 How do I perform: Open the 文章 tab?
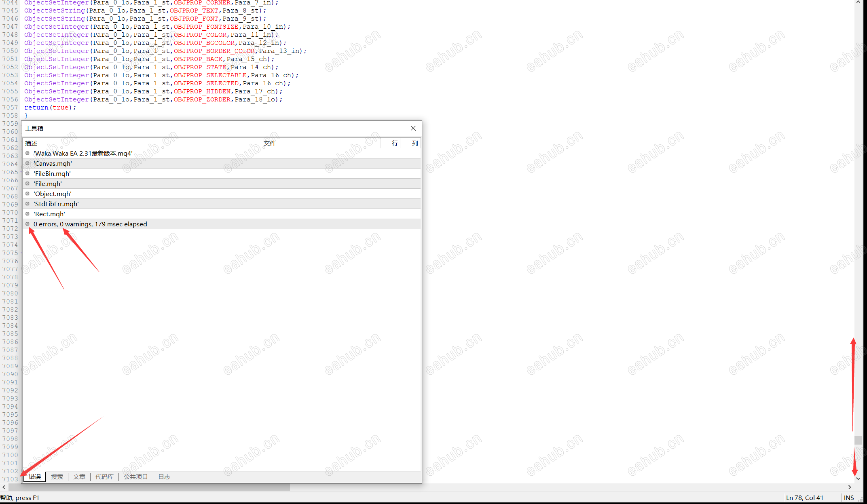(79, 477)
